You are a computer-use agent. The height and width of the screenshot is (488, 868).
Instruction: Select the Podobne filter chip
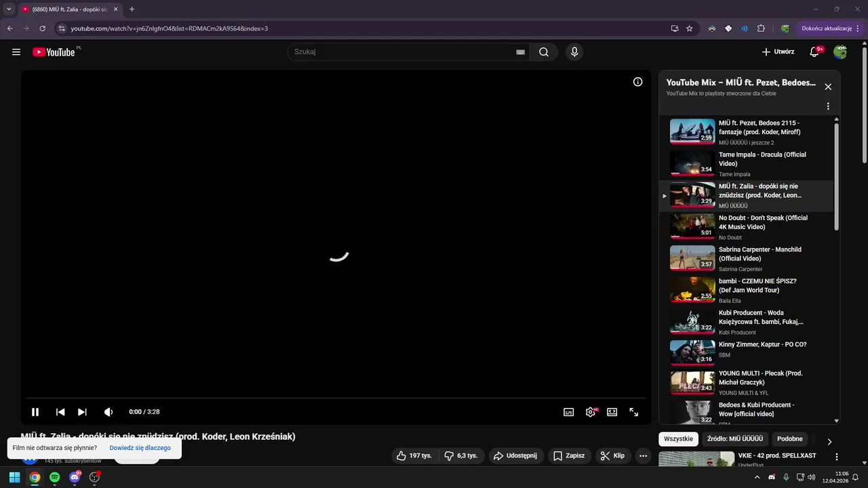point(789,439)
